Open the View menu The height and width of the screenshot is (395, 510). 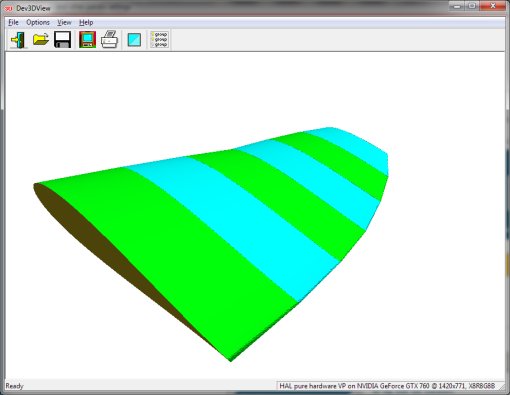(64, 22)
